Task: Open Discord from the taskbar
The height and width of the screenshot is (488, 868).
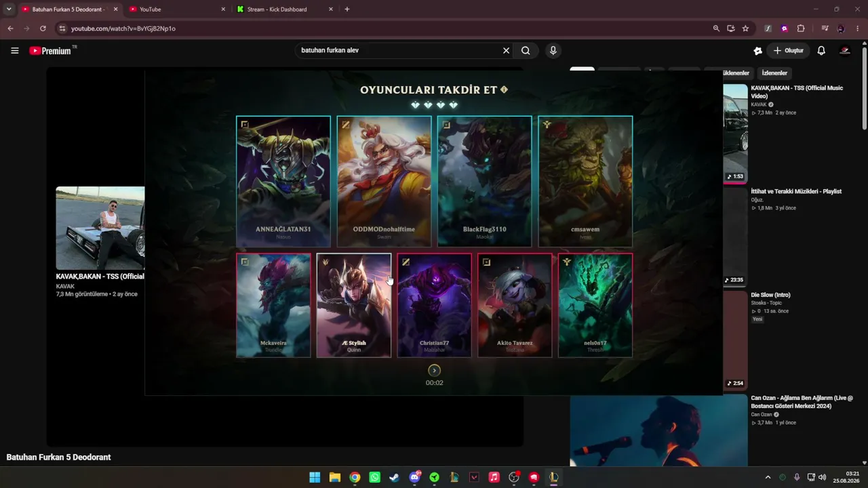Action: click(414, 477)
